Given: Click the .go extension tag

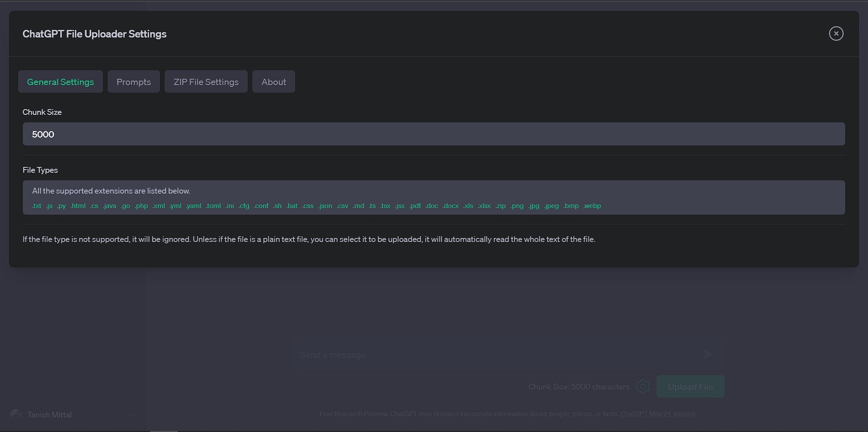Looking at the screenshot, I should coord(125,206).
